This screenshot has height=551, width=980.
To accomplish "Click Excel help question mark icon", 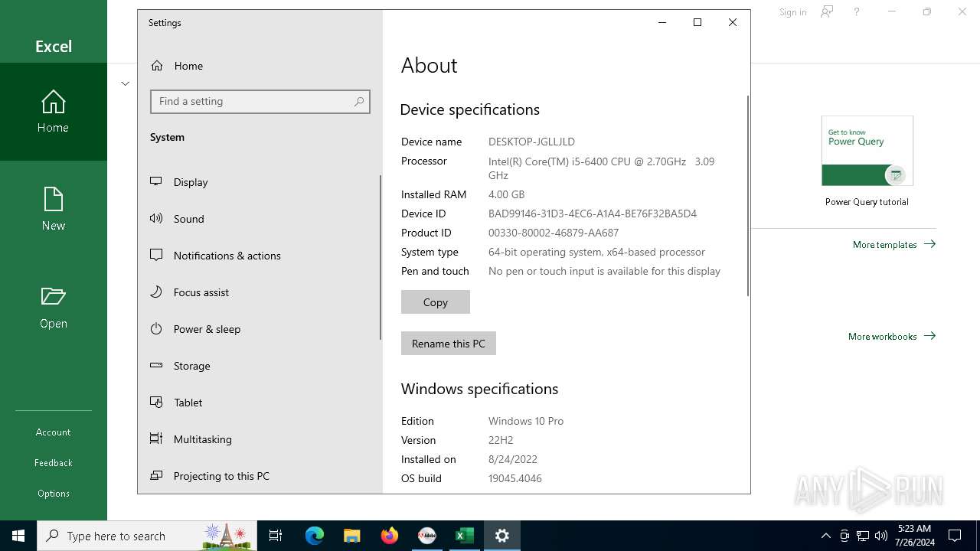I will tap(857, 12).
